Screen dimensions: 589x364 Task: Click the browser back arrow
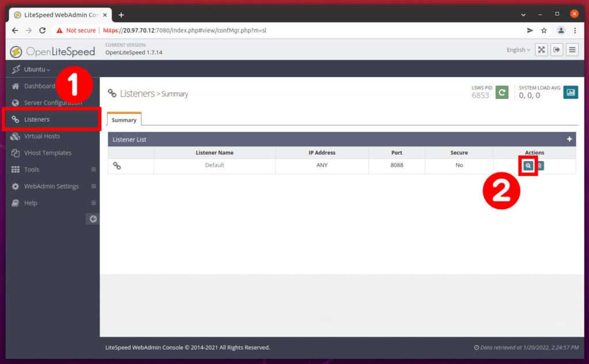pyautogui.click(x=14, y=30)
